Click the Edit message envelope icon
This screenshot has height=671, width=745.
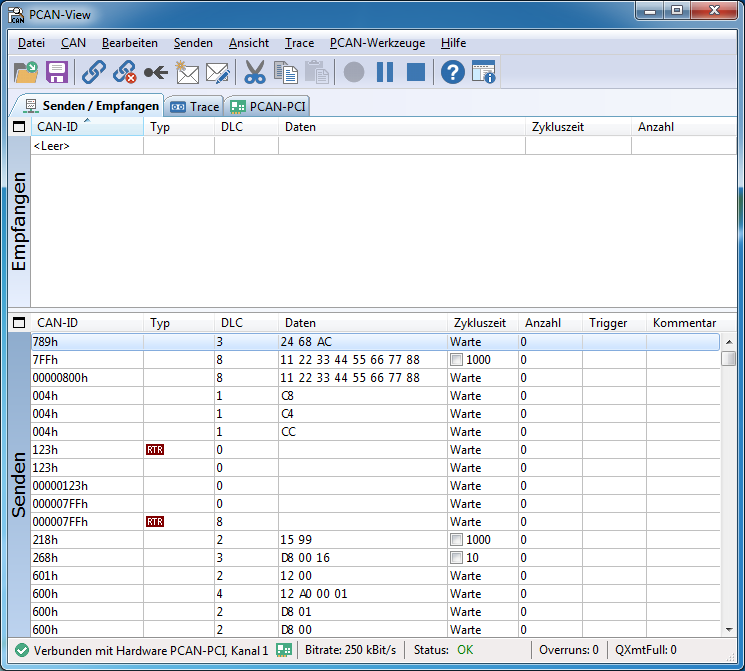pyautogui.click(x=217, y=72)
